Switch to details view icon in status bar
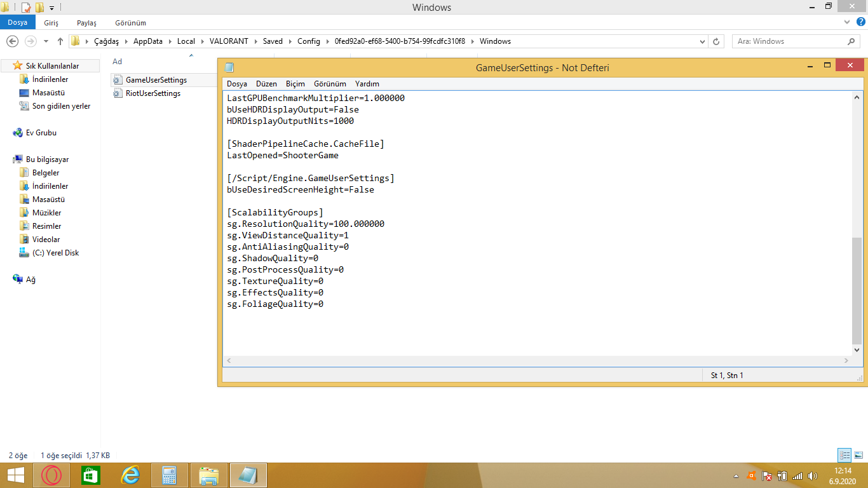Screen dimensions: 868x488 point(844,455)
